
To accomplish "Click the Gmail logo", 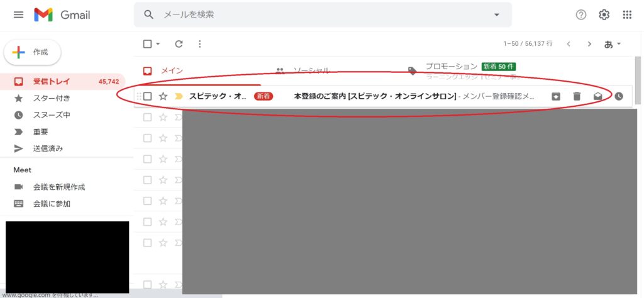I will tap(62, 15).
